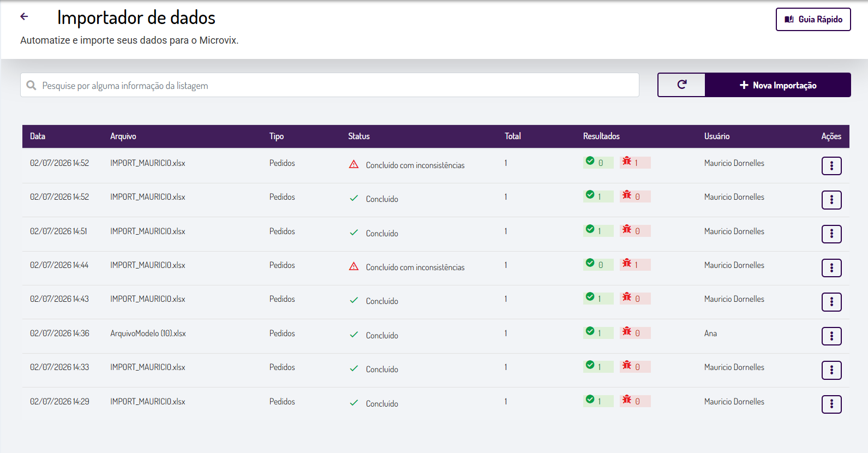Click the green check icon of 14:33 Concluído
Viewport: 868px width, 453px height.
(354, 368)
